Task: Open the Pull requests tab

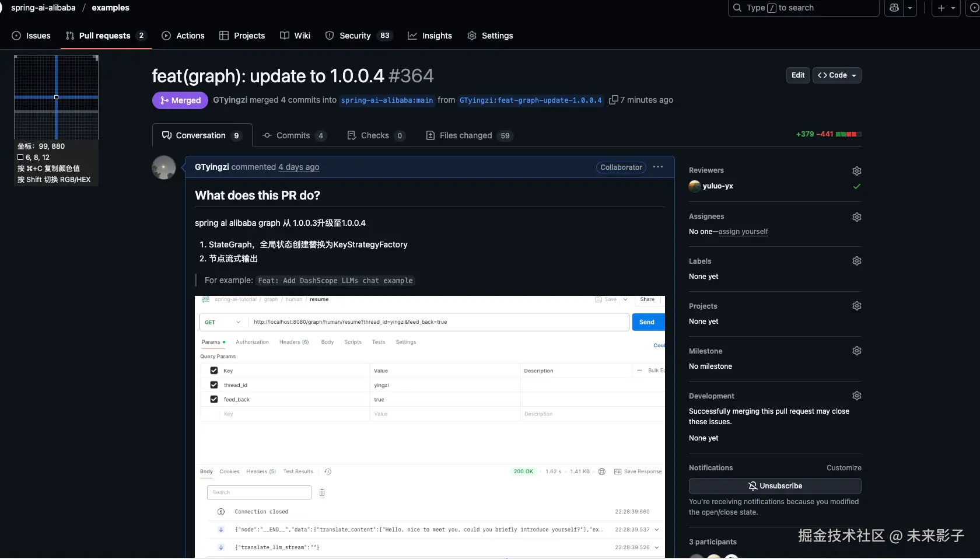Action: pos(106,36)
